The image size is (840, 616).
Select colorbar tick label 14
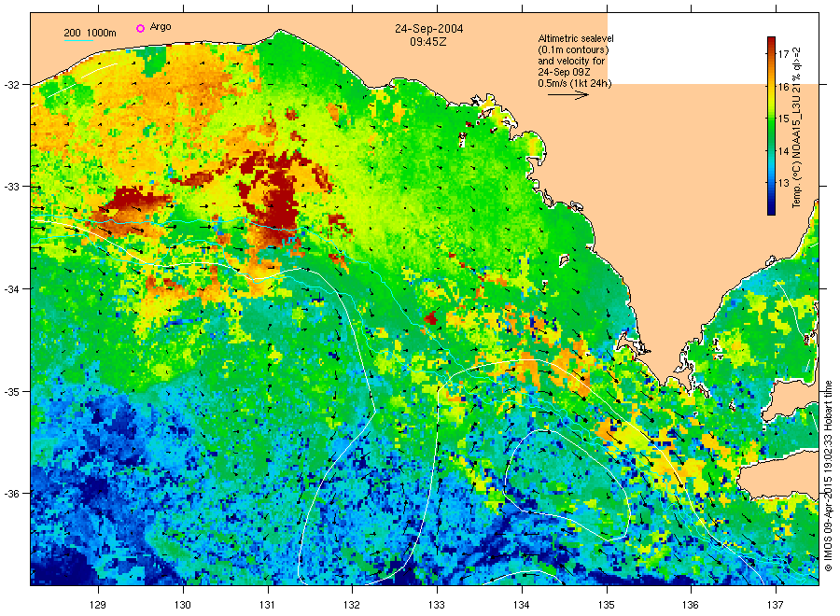(x=784, y=151)
